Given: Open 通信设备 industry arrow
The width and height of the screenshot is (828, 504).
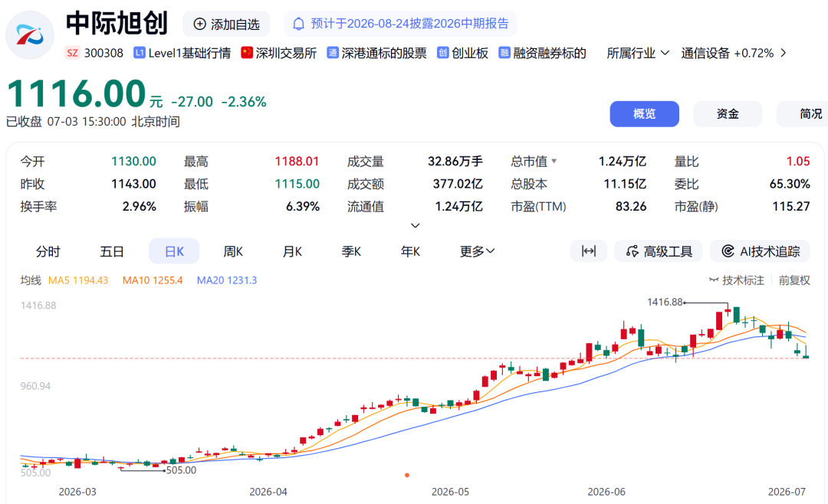Looking at the screenshot, I should (784, 53).
